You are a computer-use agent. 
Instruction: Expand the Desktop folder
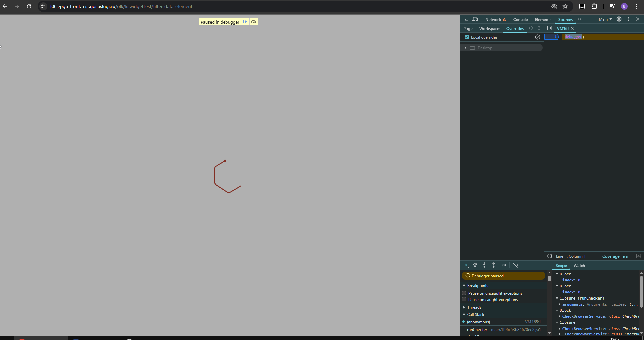pyautogui.click(x=466, y=48)
